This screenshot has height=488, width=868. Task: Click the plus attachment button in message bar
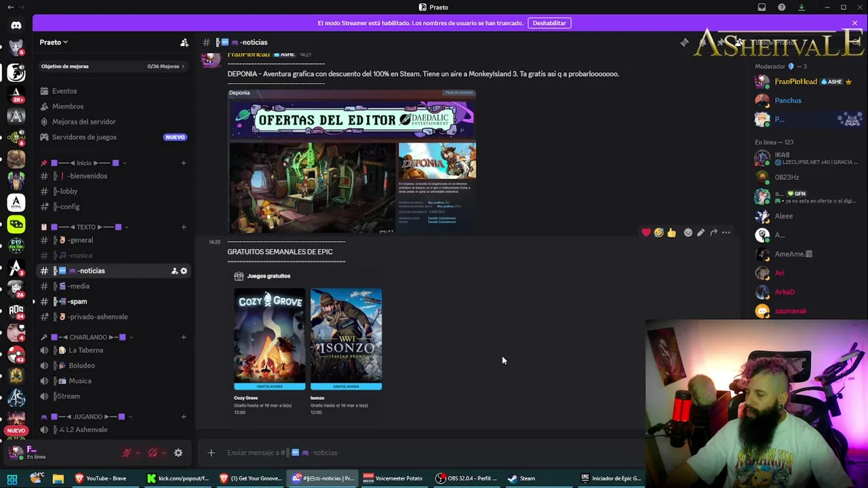(211, 453)
